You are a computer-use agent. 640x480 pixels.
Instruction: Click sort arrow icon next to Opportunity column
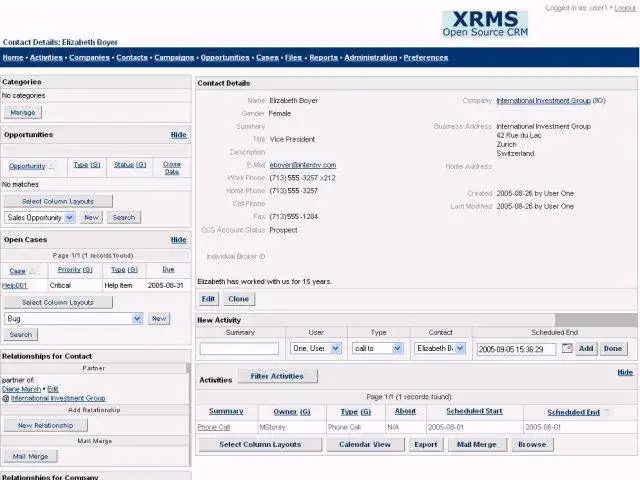[51, 167]
